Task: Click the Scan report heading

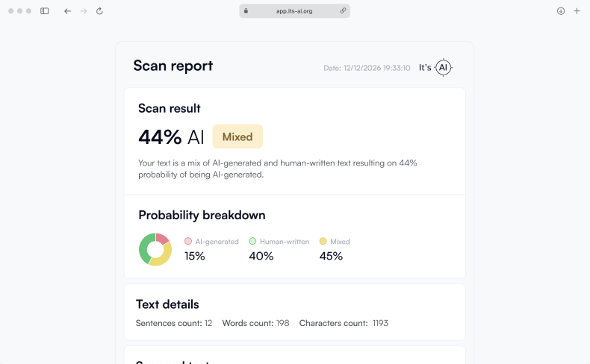Action: click(173, 66)
